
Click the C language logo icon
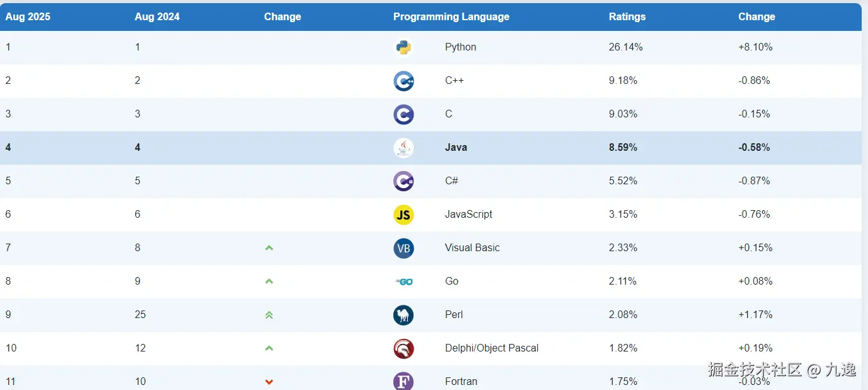(403, 114)
